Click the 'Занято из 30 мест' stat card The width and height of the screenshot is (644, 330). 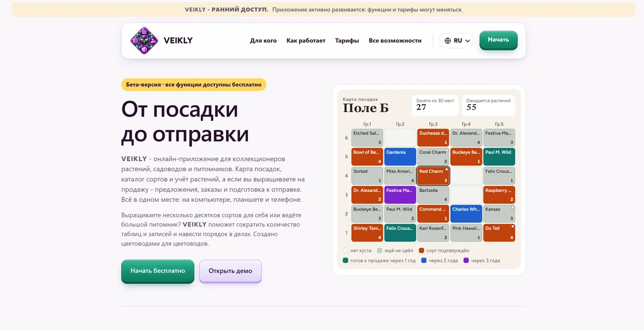point(435,105)
